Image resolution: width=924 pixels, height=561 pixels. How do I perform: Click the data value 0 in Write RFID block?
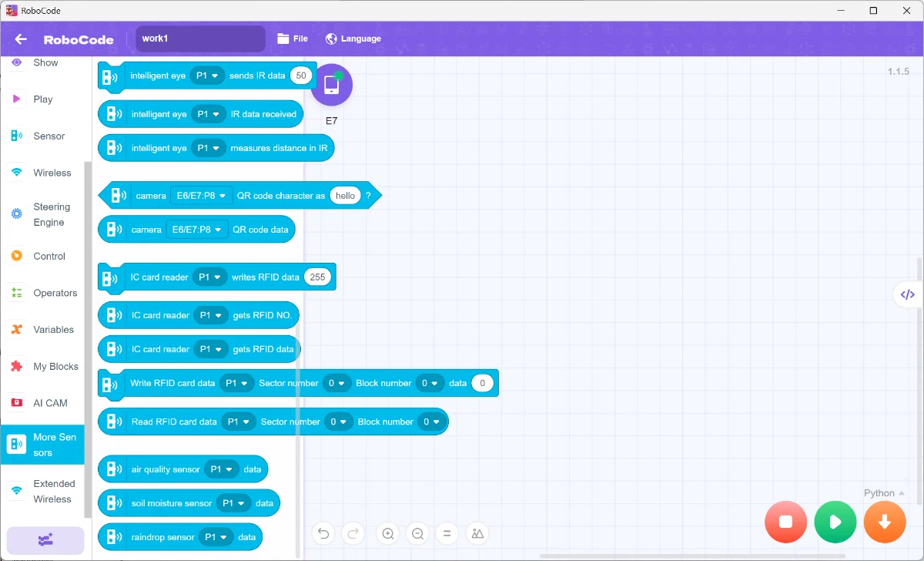pyautogui.click(x=482, y=383)
